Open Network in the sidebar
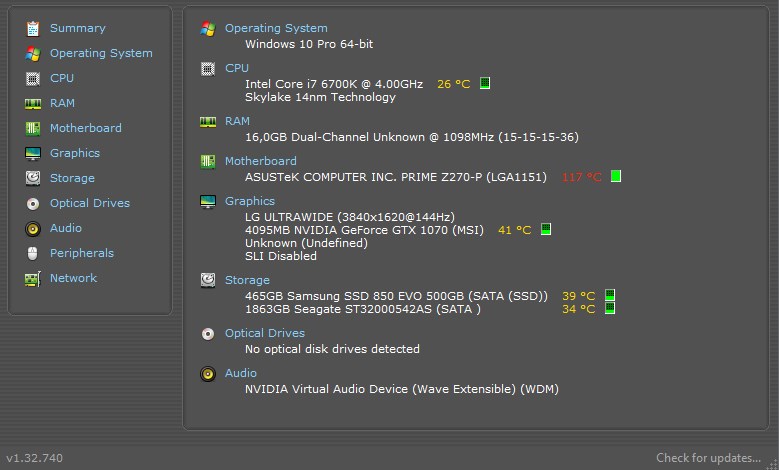 [74, 278]
